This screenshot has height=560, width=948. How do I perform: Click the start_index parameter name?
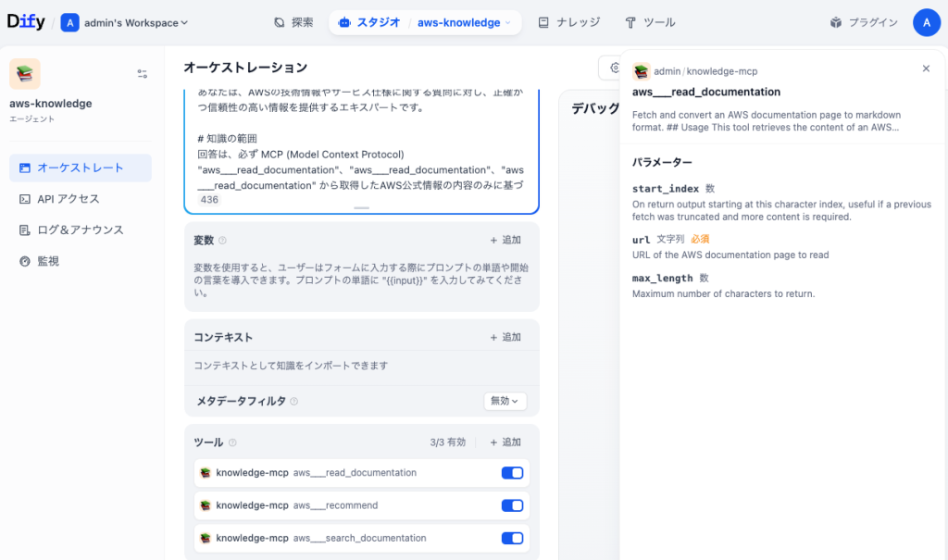(x=666, y=189)
